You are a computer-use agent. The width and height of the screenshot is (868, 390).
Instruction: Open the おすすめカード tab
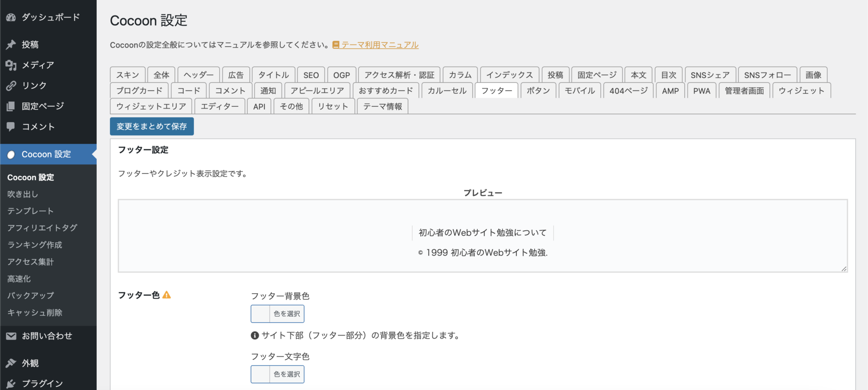tap(386, 90)
